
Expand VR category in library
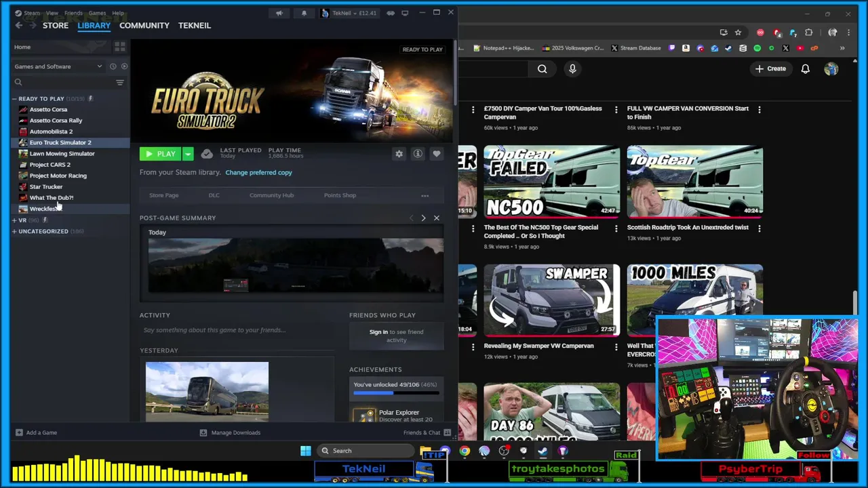14,220
